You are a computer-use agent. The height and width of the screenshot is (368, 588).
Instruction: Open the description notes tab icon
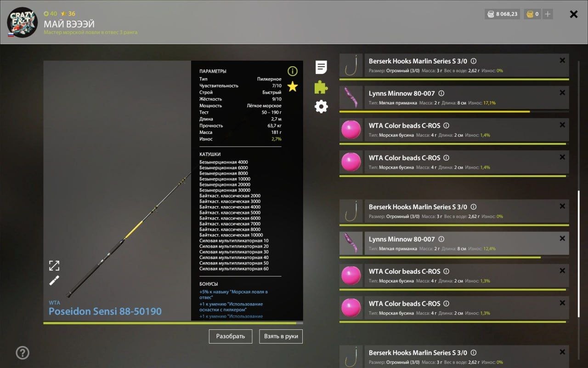(322, 67)
